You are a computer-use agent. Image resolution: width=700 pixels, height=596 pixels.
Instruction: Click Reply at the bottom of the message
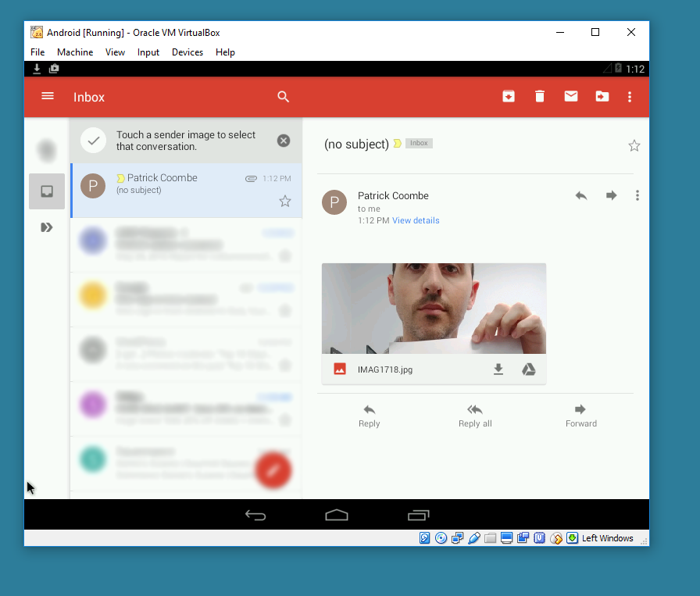coord(370,416)
